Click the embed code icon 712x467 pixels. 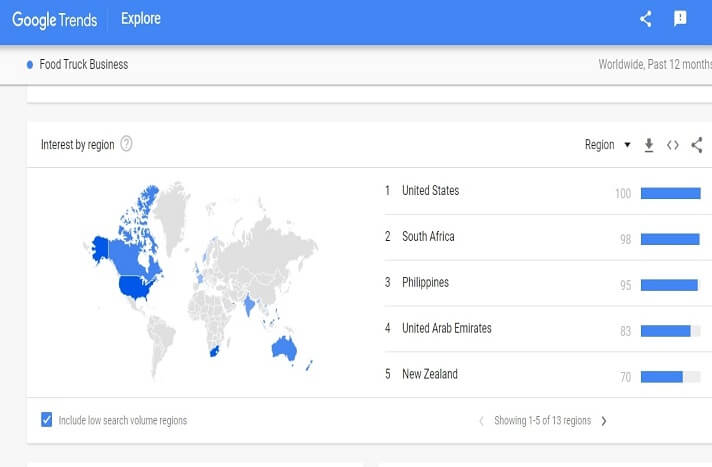tap(673, 145)
